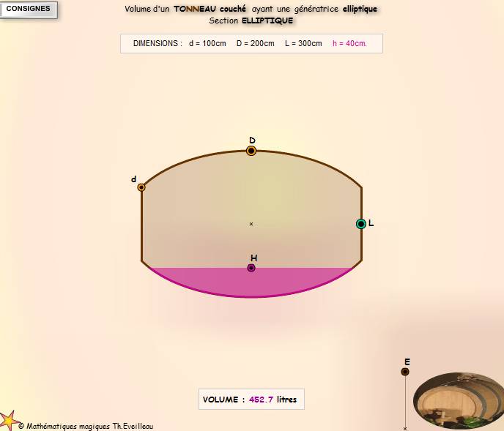Click the barrel photo thumbnail
The image size is (504, 431).
(459, 401)
